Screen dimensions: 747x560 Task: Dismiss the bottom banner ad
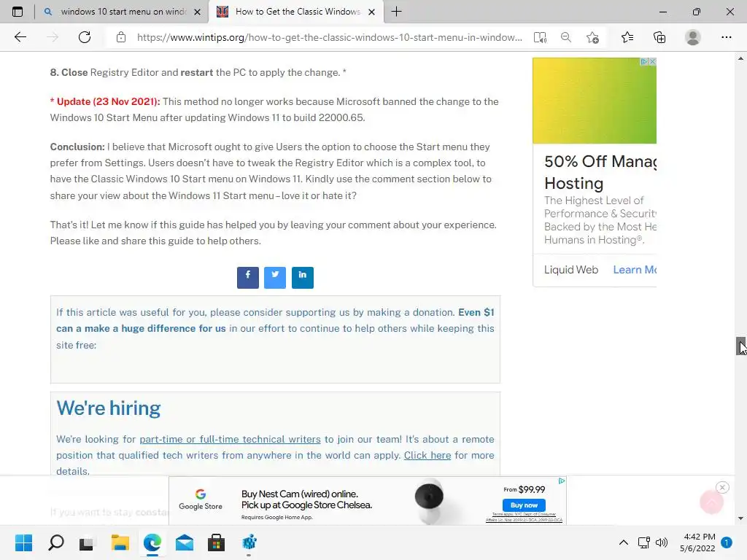point(722,487)
